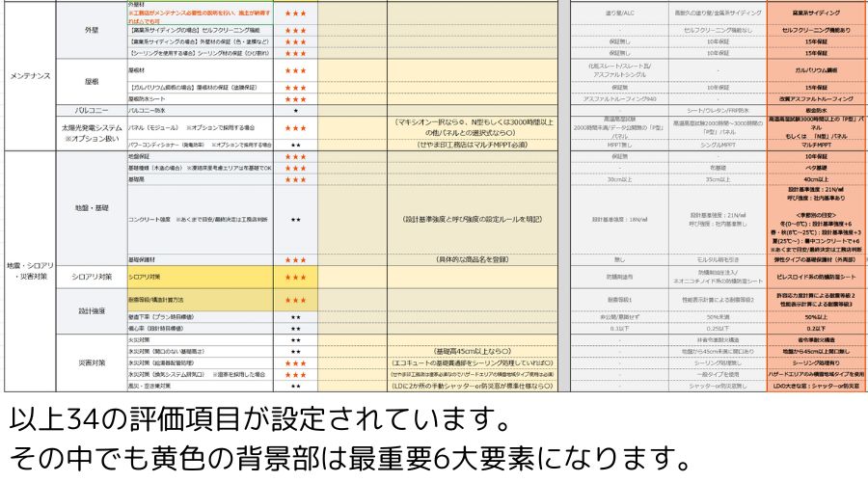Select the 屋根材 item cell
868x482 pixels.
coord(201,70)
